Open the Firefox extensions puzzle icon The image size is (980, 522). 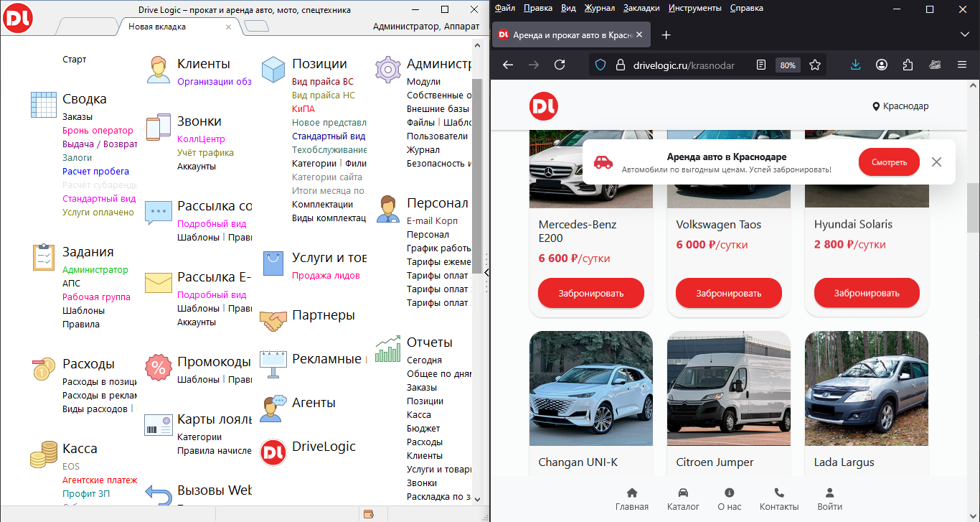click(x=908, y=65)
